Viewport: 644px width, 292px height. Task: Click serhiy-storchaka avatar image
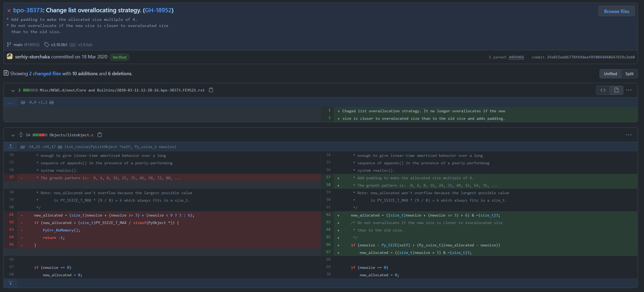(10, 57)
